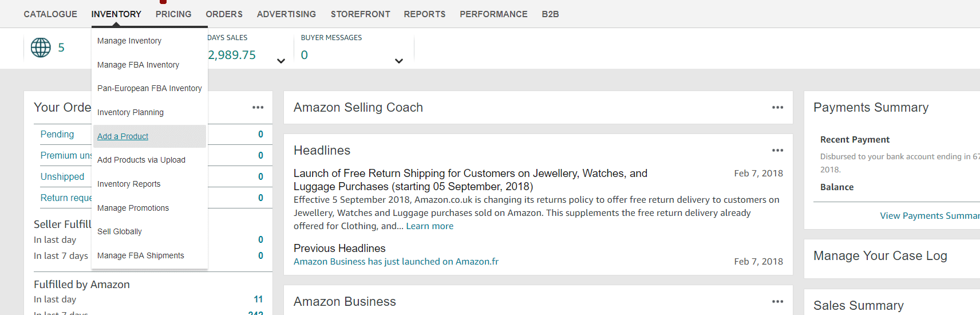Viewport: 980px width, 315px height.
Task: Open Pending orders link
Action: [57, 134]
